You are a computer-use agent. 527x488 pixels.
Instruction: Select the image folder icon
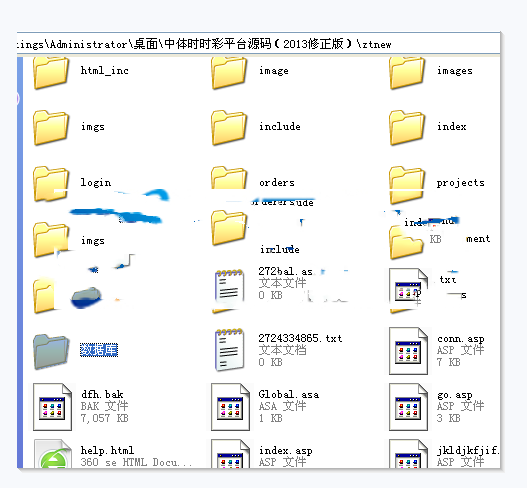[x=229, y=73]
